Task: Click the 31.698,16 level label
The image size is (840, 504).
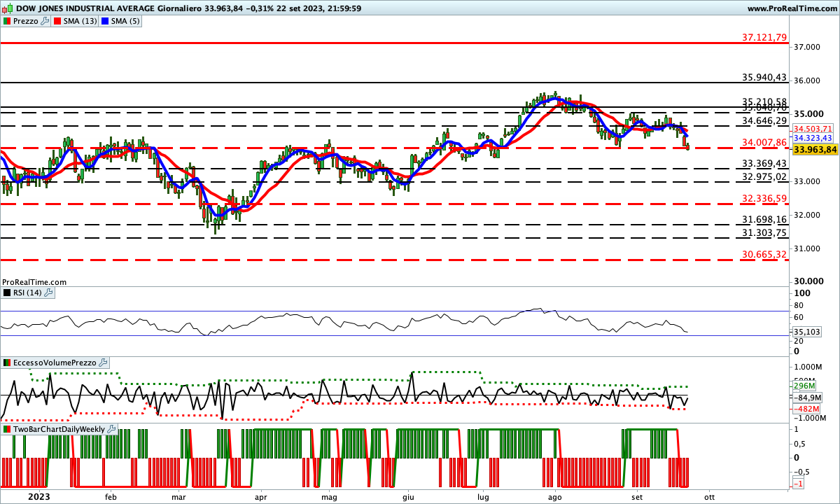Action: (764, 220)
